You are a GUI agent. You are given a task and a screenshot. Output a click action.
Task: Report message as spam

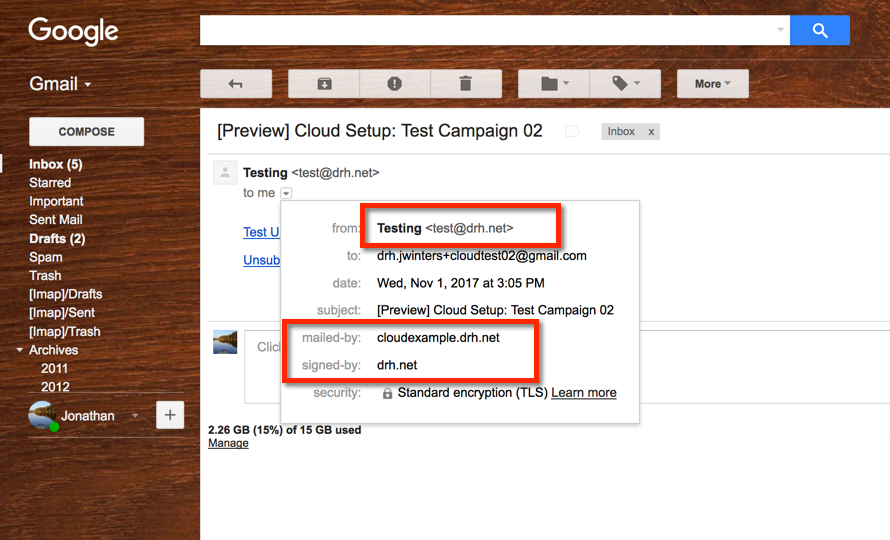(395, 84)
